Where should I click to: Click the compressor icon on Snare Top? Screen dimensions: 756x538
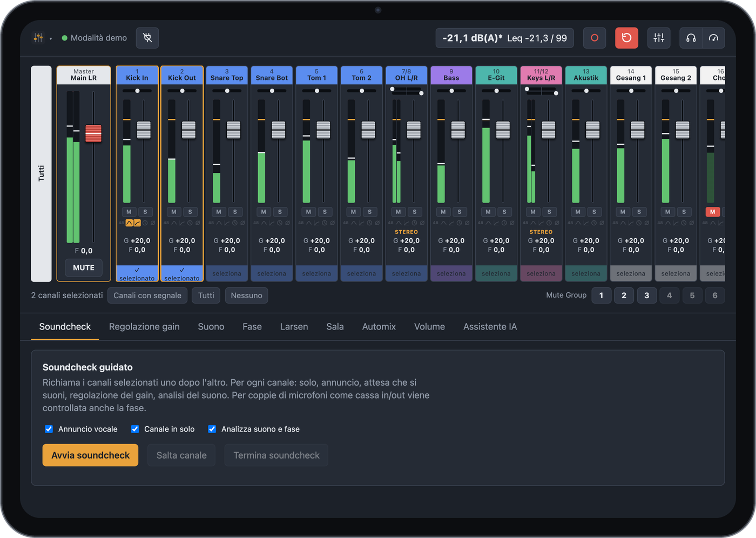click(x=227, y=223)
